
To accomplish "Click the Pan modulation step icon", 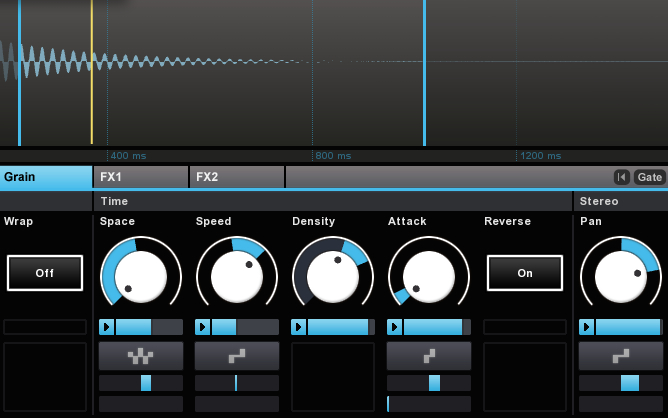I will coord(621,356).
